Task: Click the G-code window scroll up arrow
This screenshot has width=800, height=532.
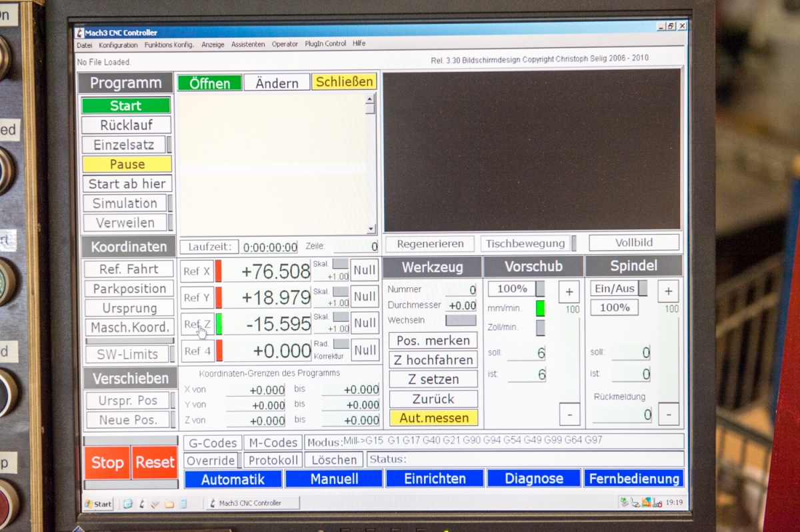Action: [x=370, y=100]
